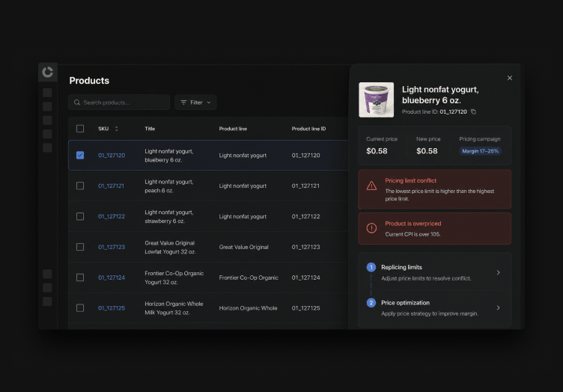The image size is (563, 392).
Task: Click step 2 numbered badge
Action: click(371, 303)
